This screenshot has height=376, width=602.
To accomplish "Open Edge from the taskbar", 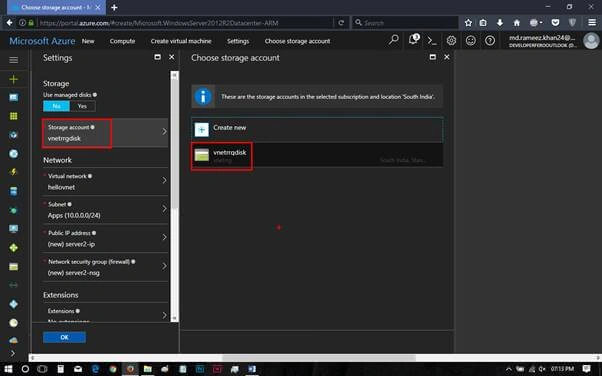I will (95, 369).
